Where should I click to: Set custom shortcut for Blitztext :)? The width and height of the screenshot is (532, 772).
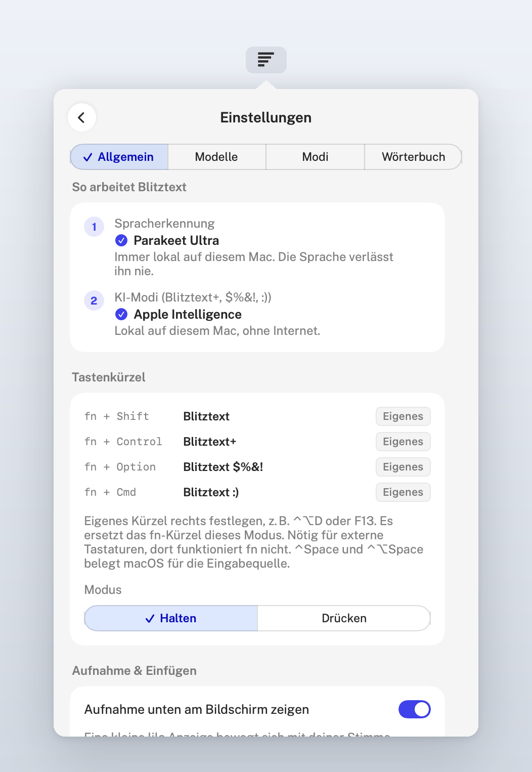(x=403, y=492)
